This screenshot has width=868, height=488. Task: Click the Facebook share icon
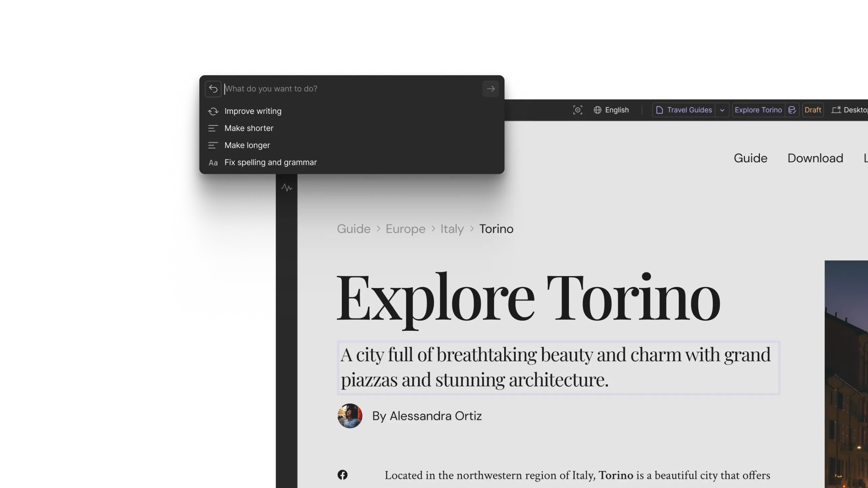[x=342, y=475]
